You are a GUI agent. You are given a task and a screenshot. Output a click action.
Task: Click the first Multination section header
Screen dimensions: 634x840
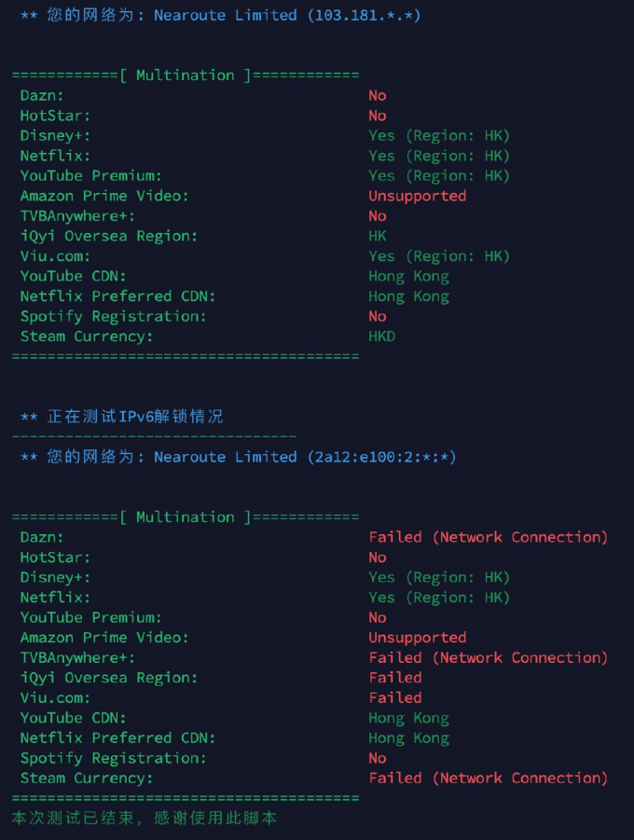(x=186, y=75)
